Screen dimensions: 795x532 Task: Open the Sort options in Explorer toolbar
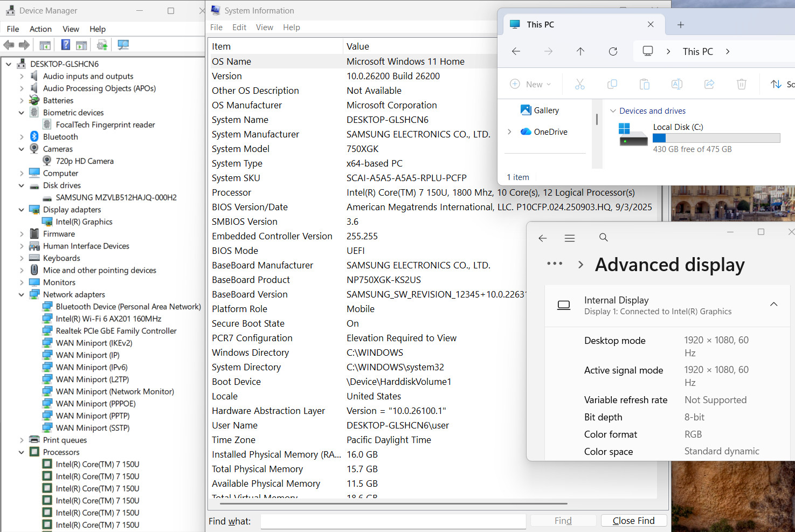[x=782, y=84]
